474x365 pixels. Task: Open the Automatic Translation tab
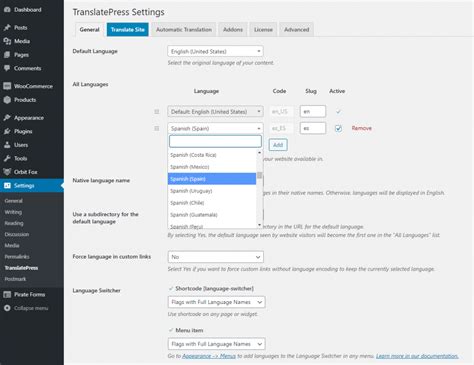click(184, 30)
